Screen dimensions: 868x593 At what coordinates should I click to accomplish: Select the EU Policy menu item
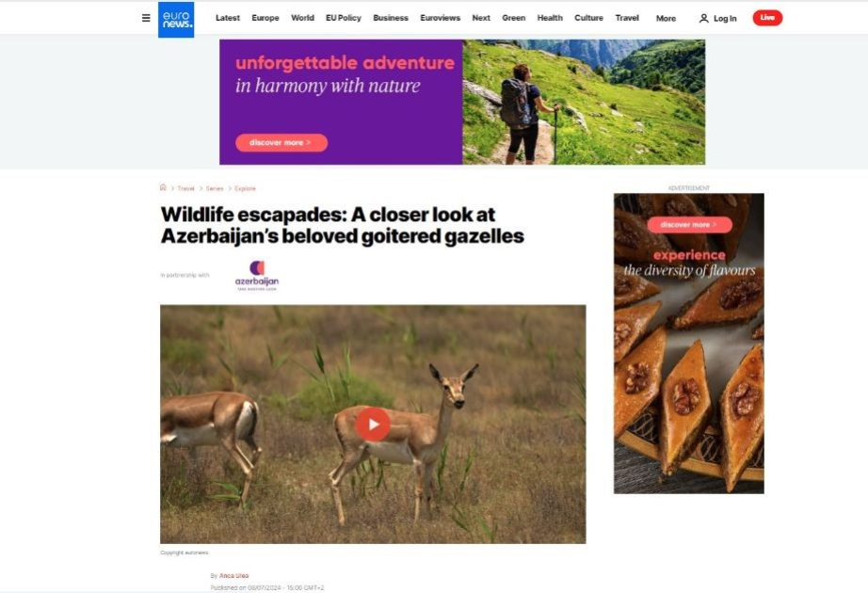pos(344,18)
